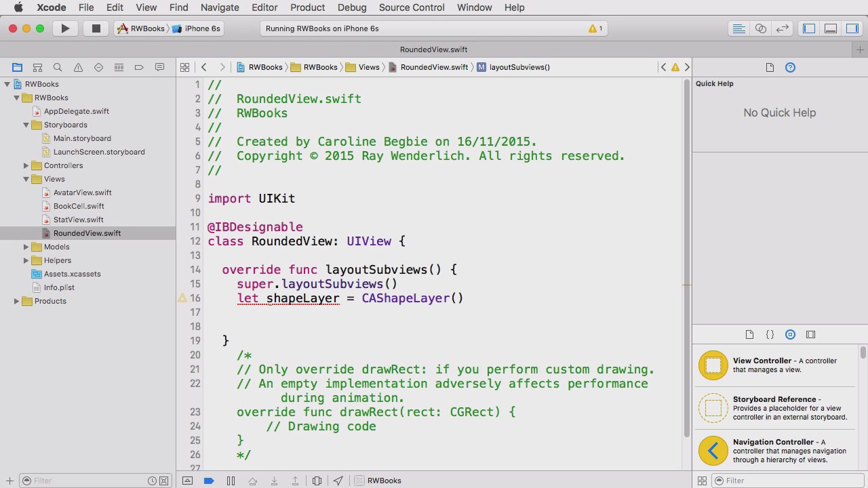Expand the Products folder
Screen dimensions: 868x488
[16, 301]
